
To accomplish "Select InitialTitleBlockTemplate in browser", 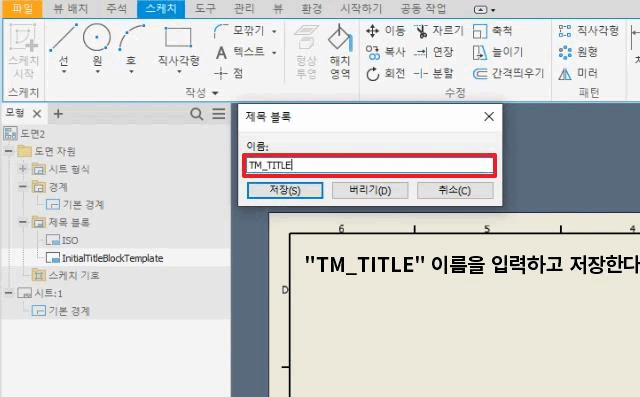I will [x=104, y=258].
